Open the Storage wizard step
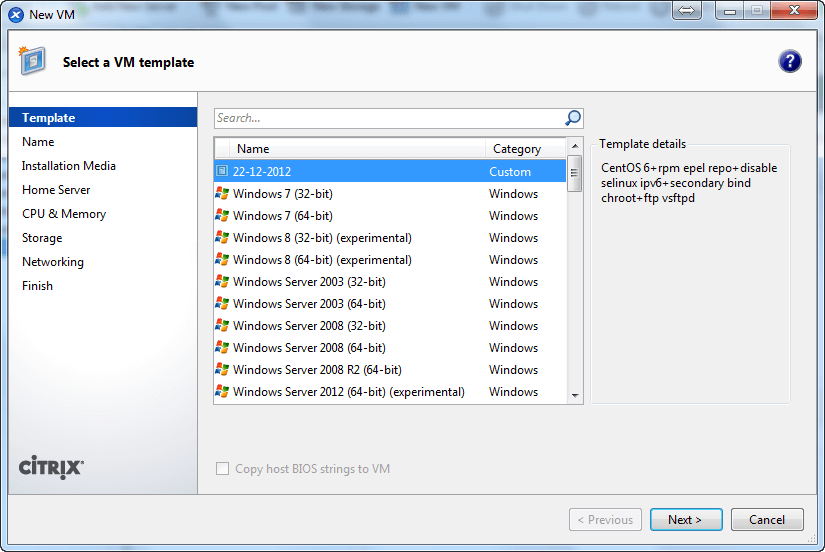This screenshot has height=552, width=825. [42, 238]
